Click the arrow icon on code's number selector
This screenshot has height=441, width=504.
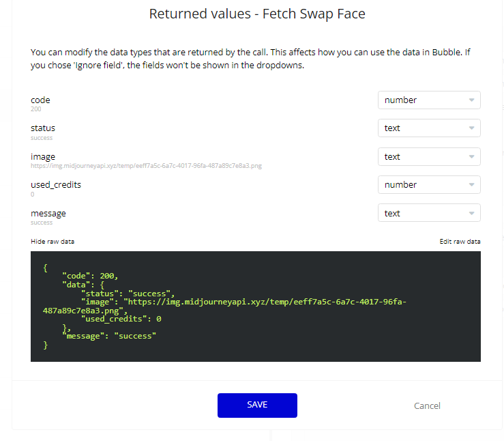[471, 100]
